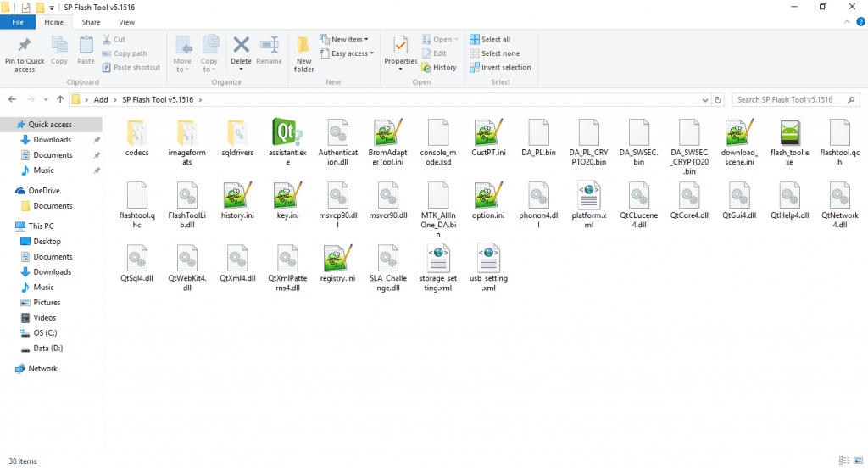Select the assistant.exe Qt icon
This screenshot has width=868, height=469.
tap(287, 133)
